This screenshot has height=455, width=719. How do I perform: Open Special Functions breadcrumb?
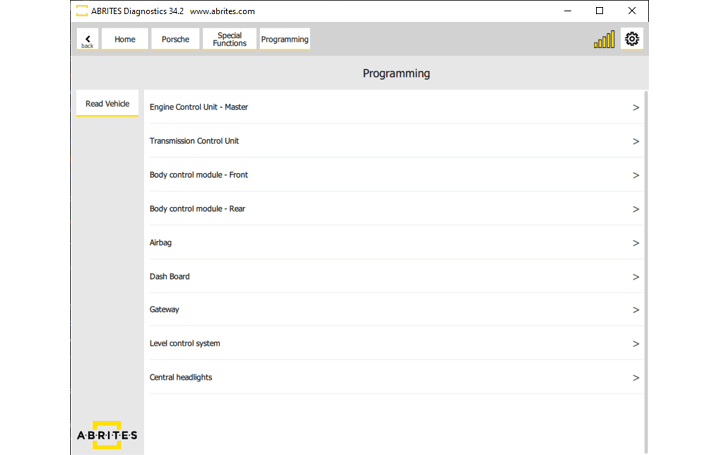(x=229, y=39)
